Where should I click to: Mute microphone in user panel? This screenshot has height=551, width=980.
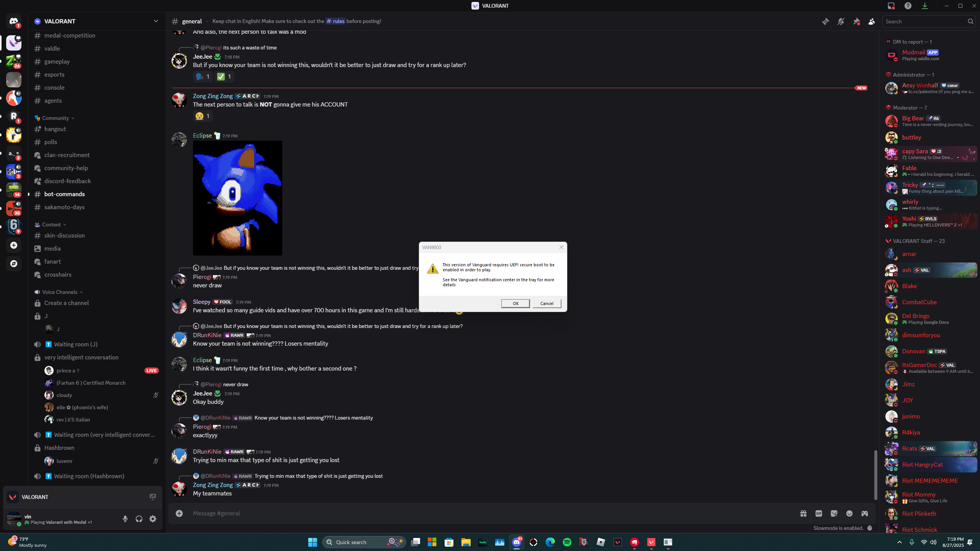coord(125,519)
